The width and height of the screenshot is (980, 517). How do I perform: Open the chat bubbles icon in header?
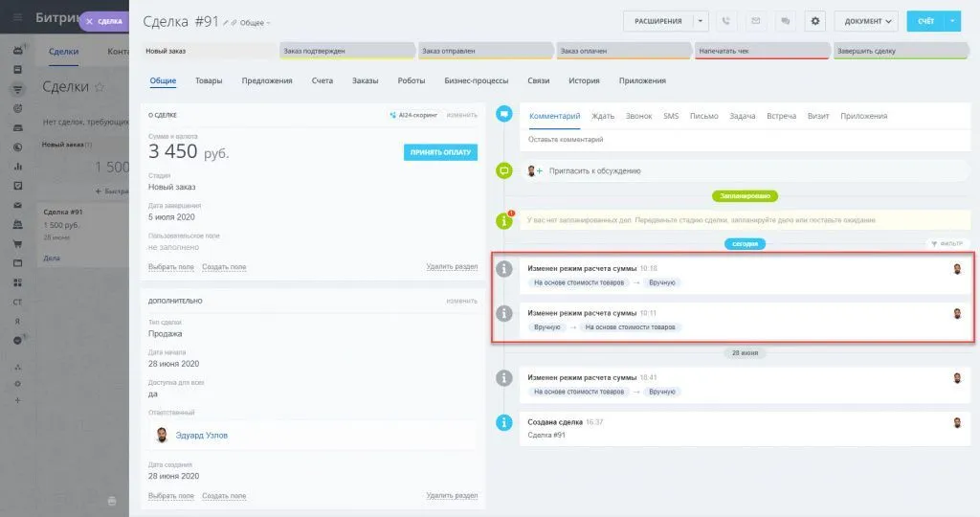[x=785, y=21]
